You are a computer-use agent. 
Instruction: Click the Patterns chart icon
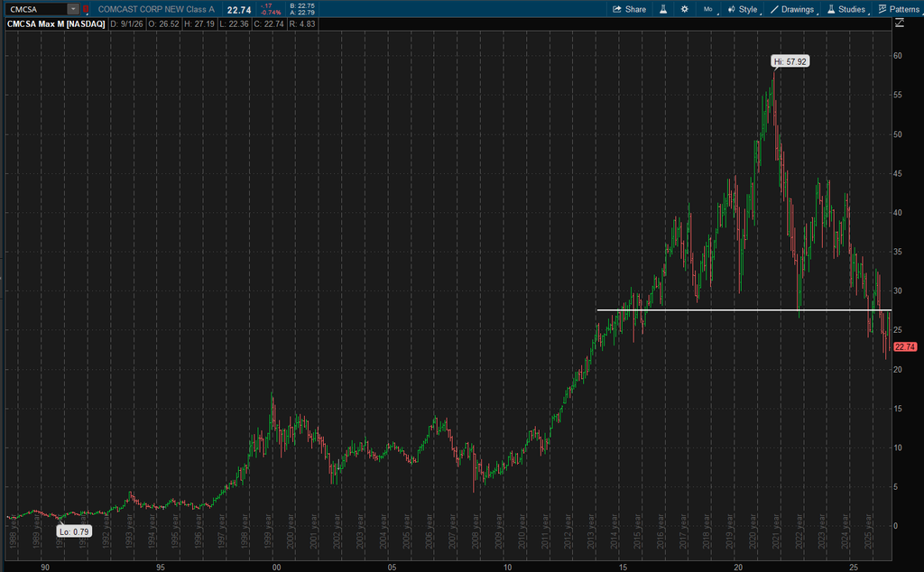pyautogui.click(x=882, y=9)
